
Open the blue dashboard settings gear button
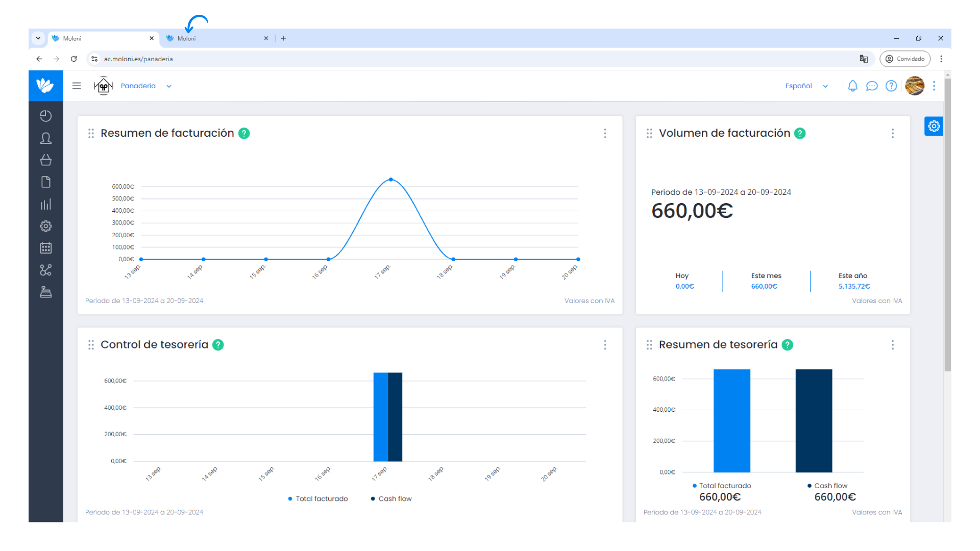(934, 126)
